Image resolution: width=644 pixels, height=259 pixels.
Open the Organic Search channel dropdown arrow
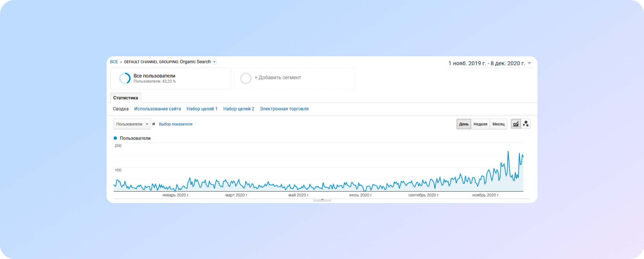[214, 62]
